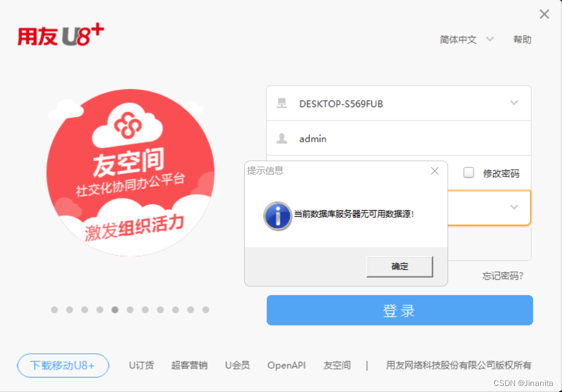Select the tenth carousel dot
This screenshot has width=562, height=392.
[x=191, y=310]
